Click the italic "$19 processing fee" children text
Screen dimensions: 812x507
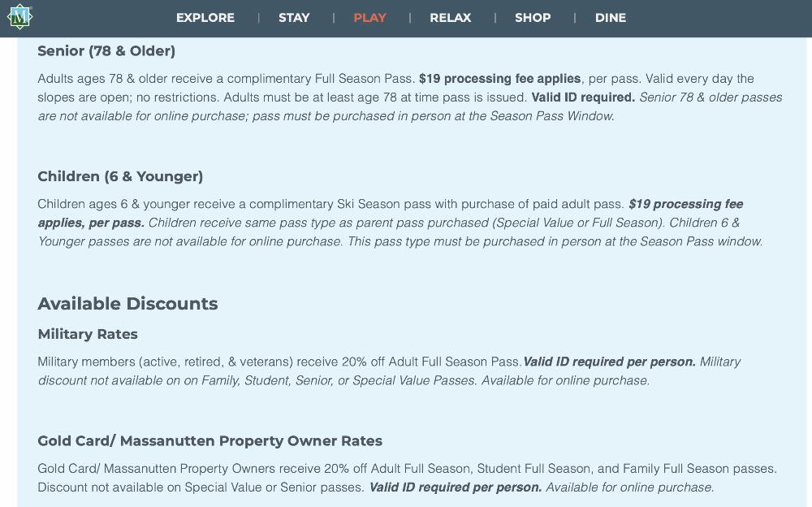685,204
